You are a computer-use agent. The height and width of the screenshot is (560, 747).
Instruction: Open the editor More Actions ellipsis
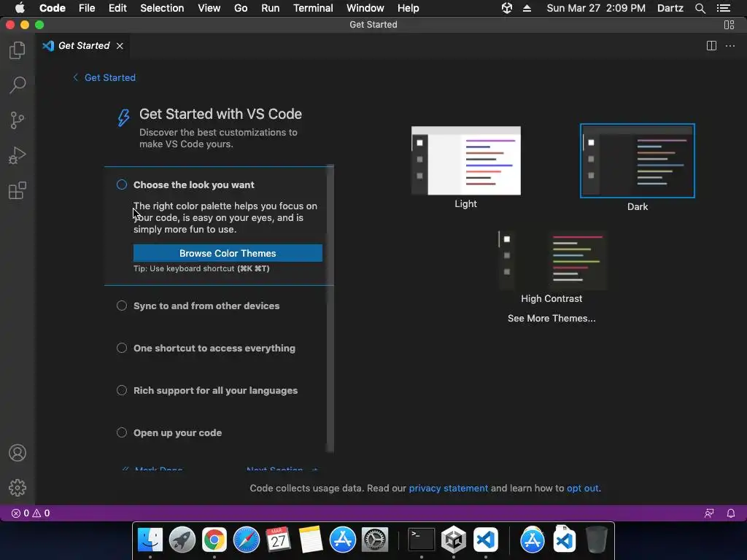point(729,46)
